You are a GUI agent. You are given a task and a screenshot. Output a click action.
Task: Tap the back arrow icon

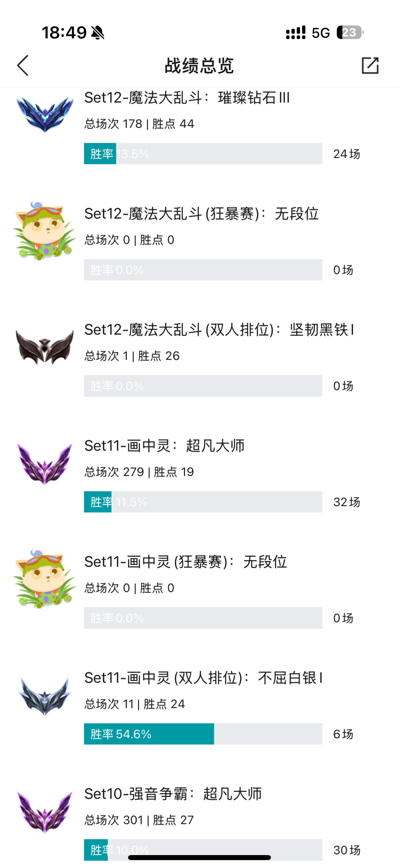pyautogui.click(x=23, y=65)
